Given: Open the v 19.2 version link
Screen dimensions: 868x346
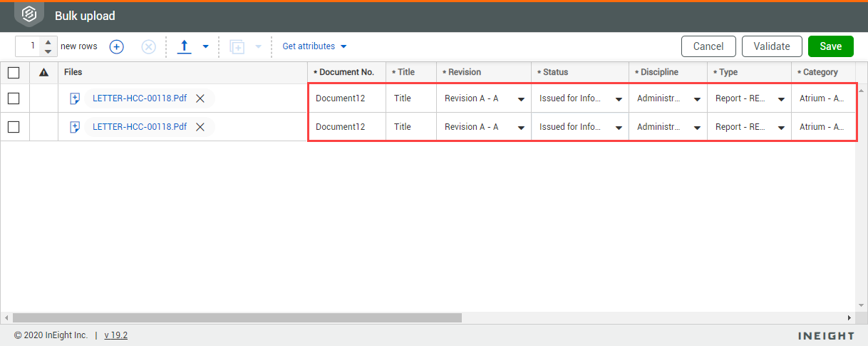Looking at the screenshot, I should pos(116,335).
